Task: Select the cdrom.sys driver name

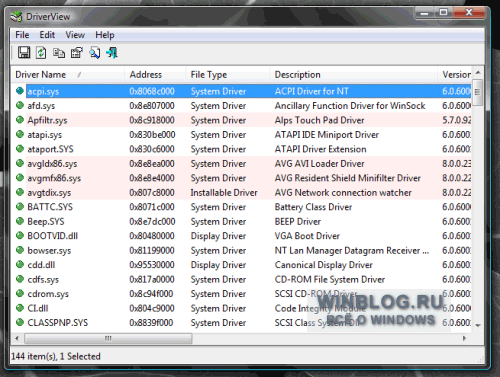Action: [48, 294]
